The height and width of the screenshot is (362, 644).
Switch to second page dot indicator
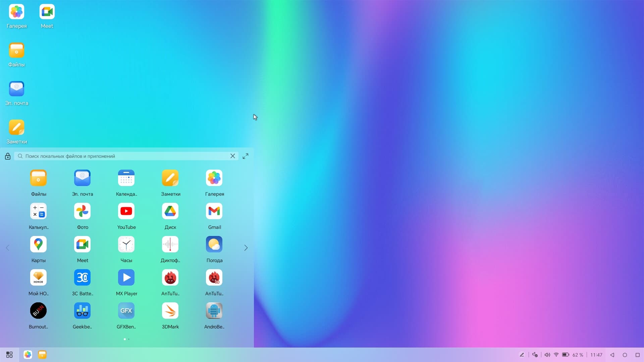(x=129, y=339)
